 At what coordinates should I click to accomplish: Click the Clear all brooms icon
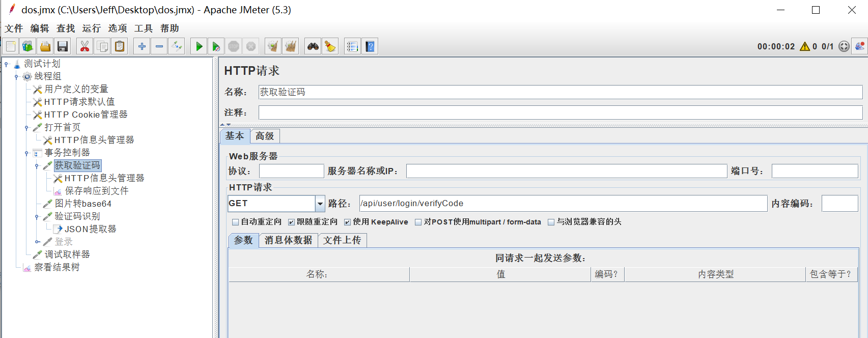click(x=291, y=46)
